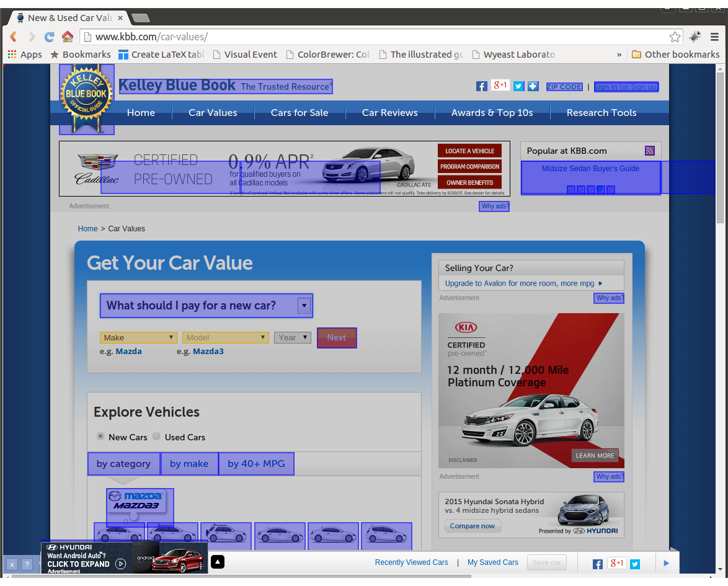Select the last car body-style thumbnail
This screenshot has width=728, height=586.
[386, 535]
